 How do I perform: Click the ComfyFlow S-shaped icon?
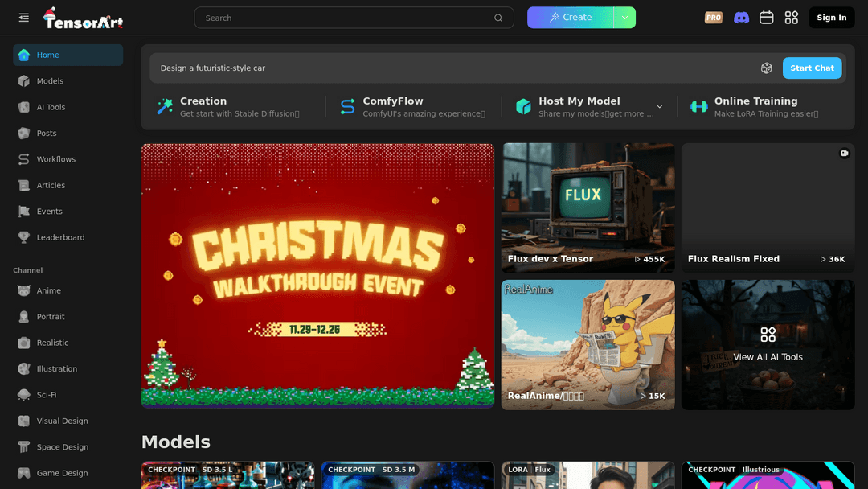348,106
